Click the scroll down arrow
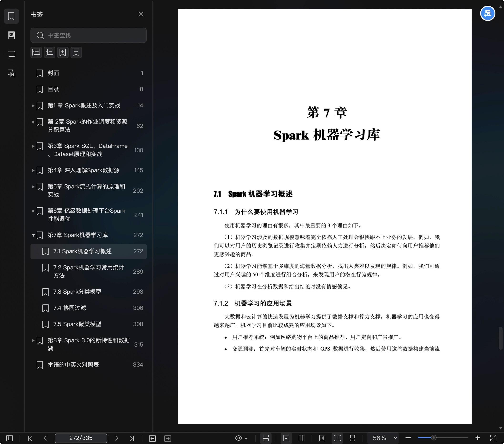The width and height of the screenshot is (504, 444). point(501,429)
